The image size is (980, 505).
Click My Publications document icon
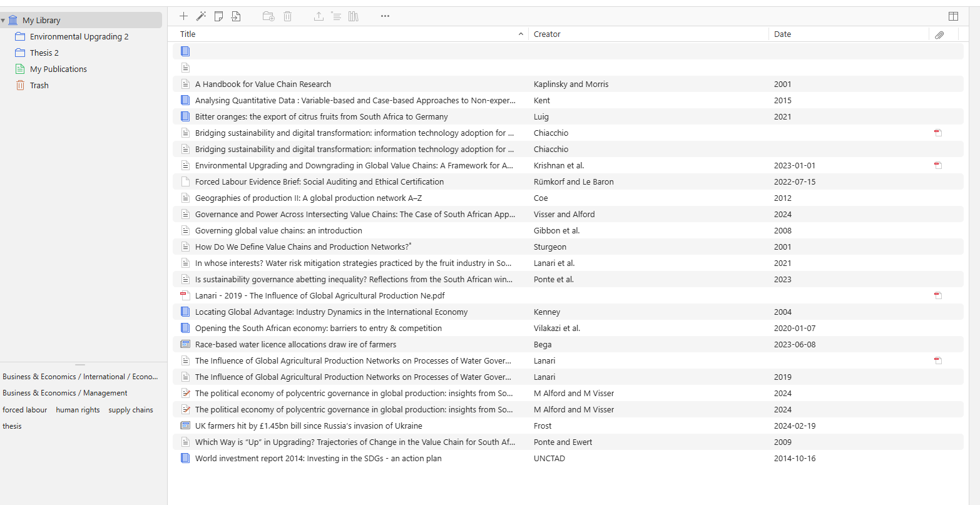(20, 69)
